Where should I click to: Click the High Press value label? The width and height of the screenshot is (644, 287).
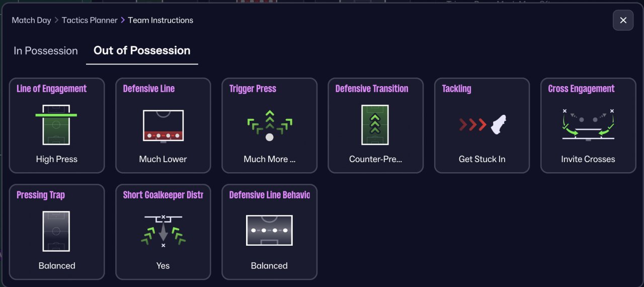[57, 159]
